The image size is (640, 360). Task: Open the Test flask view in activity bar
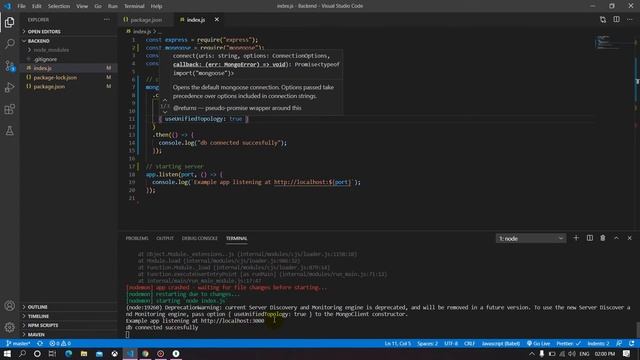pos(9,131)
